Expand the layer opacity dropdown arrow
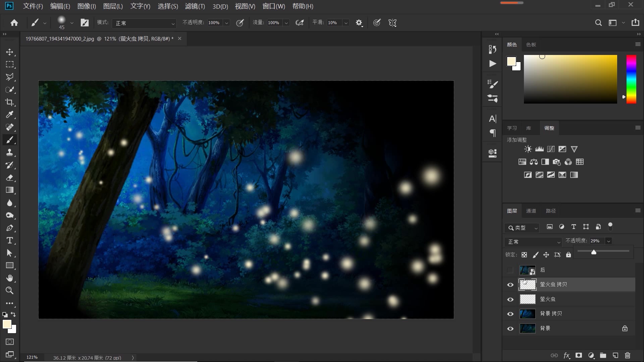The width and height of the screenshot is (644, 362). (608, 241)
